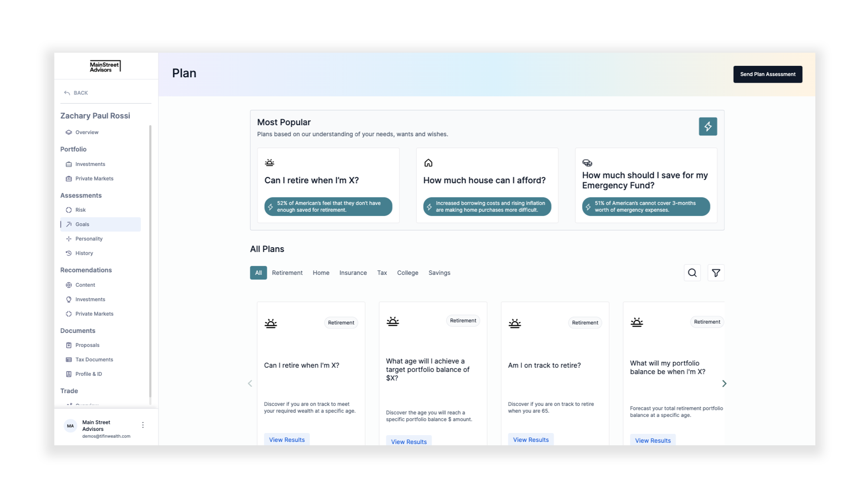Click the filter icon in All Plans
Image resolution: width=868 pixels, height=498 pixels.
pos(716,273)
